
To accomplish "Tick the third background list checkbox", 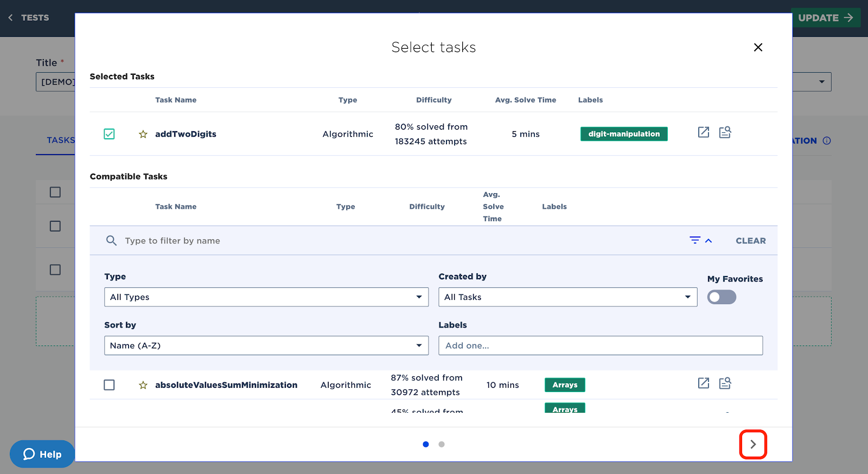I will click(x=55, y=270).
